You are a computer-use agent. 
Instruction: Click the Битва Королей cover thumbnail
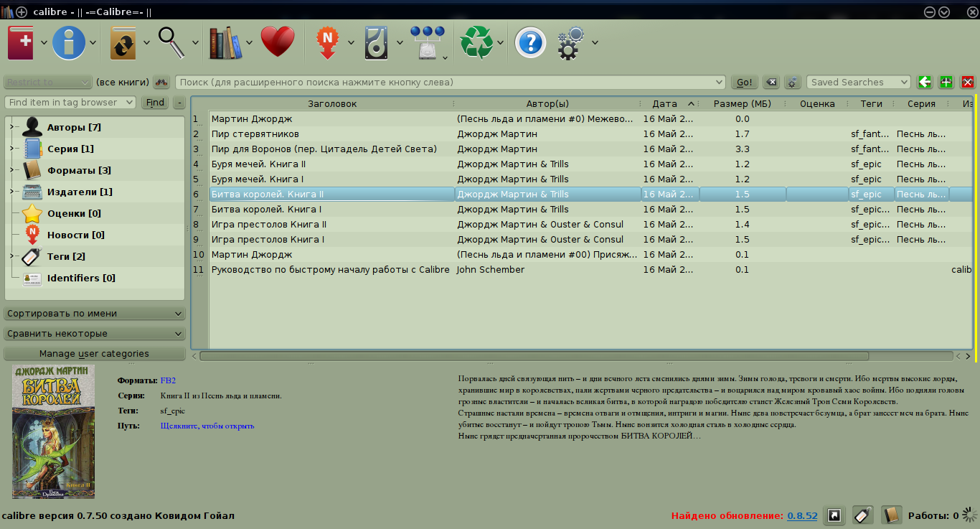53,431
